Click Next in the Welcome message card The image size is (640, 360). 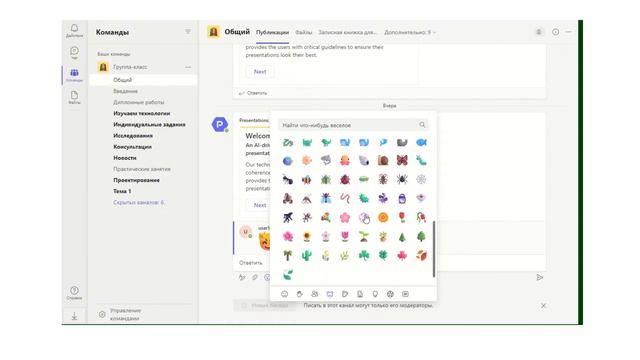click(258, 205)
